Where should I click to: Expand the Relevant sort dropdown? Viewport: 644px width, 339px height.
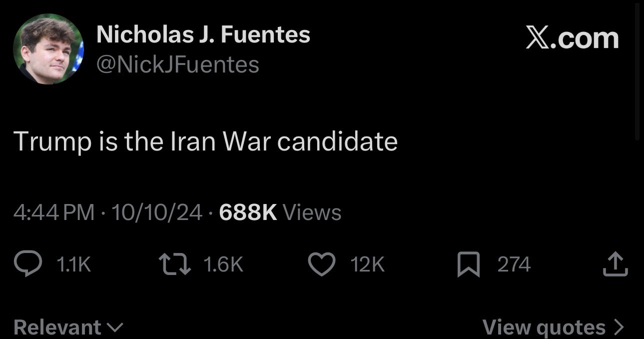[68, 327]
